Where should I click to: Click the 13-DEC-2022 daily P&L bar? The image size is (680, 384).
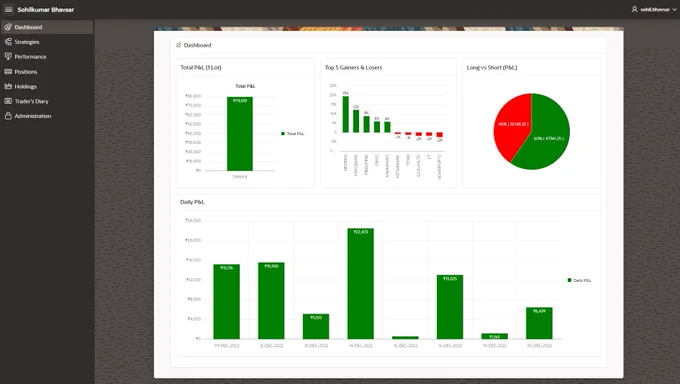316,326
